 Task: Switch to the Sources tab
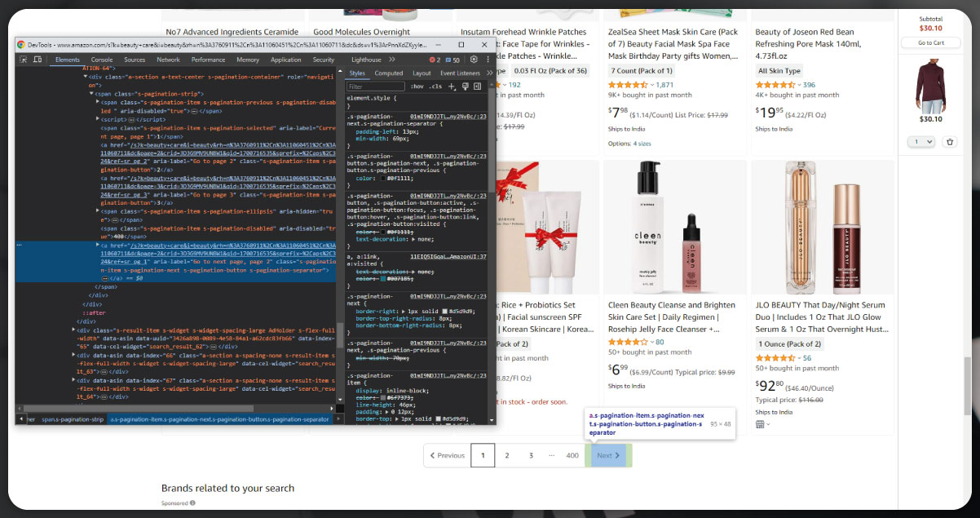(135, 60)
